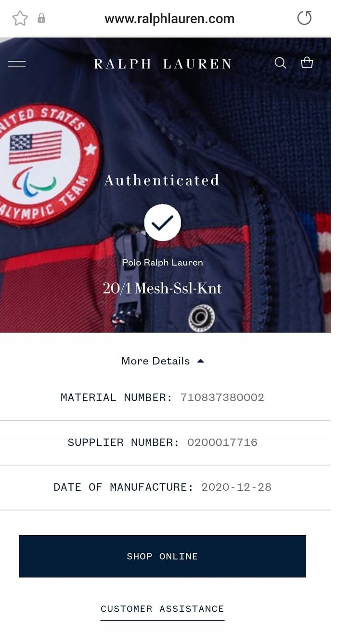Click the Authenticated checkmark circle

(162, 222)
